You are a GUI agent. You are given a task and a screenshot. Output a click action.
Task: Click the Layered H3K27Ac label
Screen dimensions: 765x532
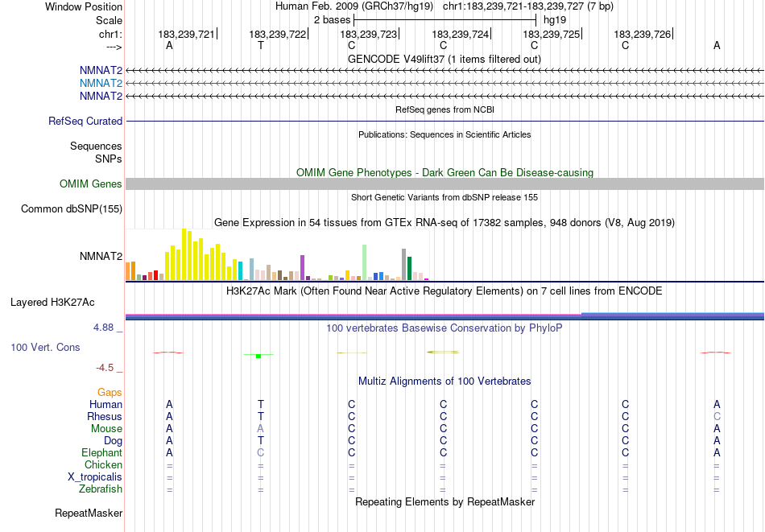click(52, 303)
